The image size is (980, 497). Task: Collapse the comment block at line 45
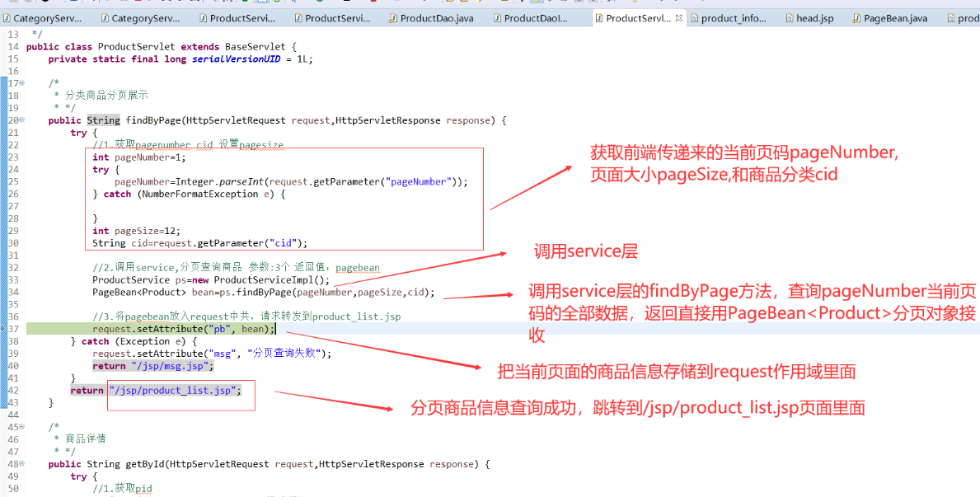pyautogui.click(x=22, y=427)
